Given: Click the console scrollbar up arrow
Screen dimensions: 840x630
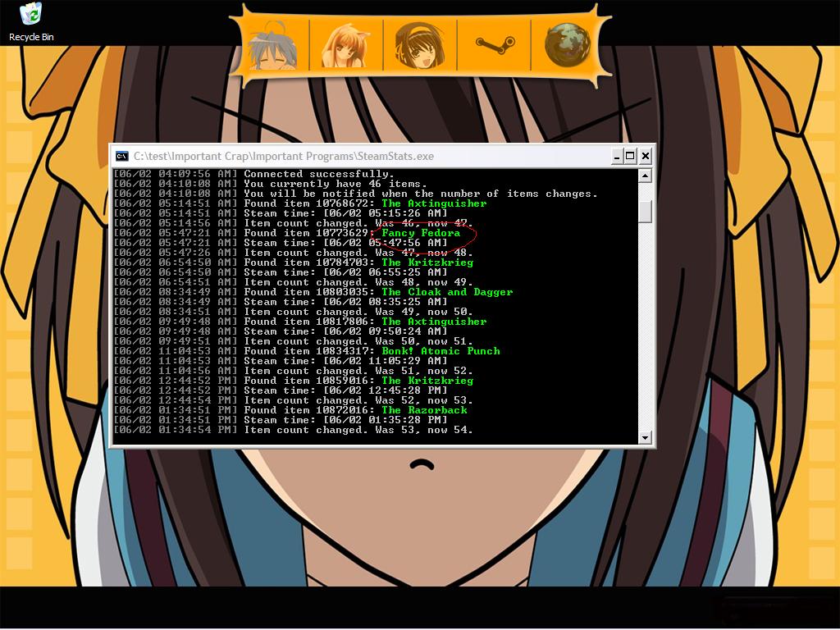Looking at the screenshot, I should pos(645,176).
